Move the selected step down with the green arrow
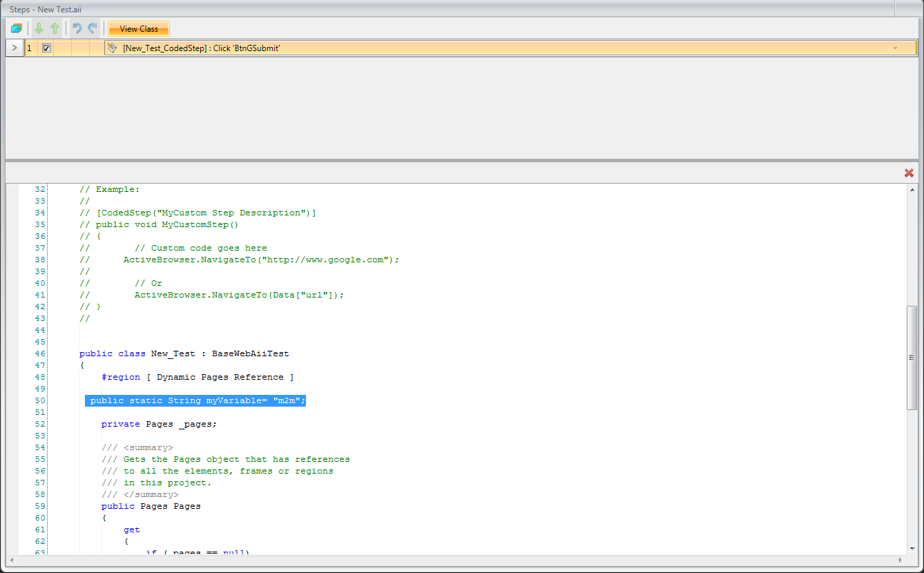This screenshot has width=924, height=573. coord(39,28)
